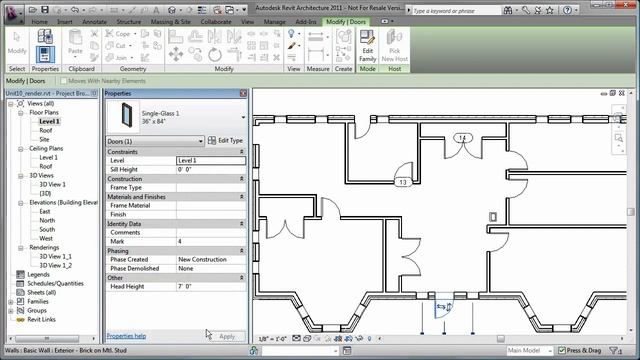
Task: Click the Temporary Hide/Isolate glasses icon
Action: point(359,338)
